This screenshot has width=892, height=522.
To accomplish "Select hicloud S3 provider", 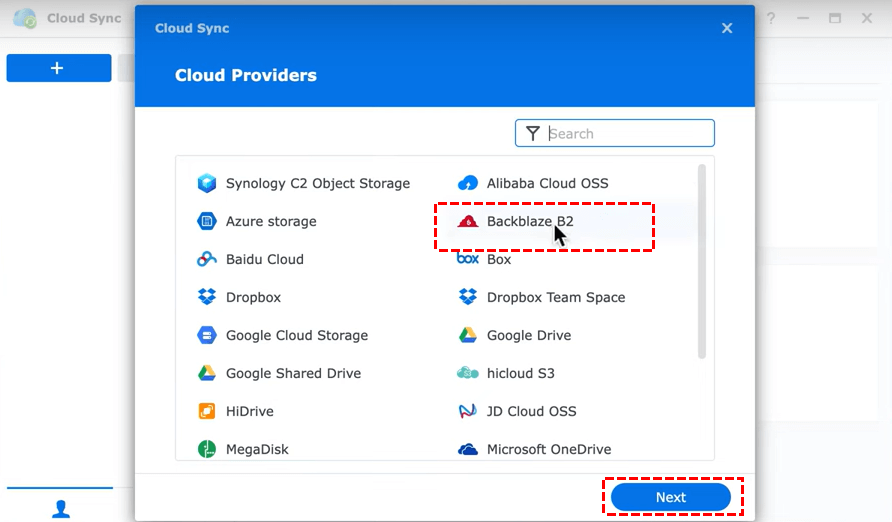I will pos(520,373).
